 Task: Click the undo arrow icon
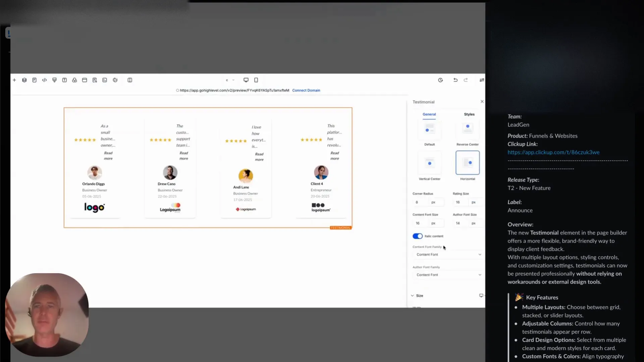[455, 80]
